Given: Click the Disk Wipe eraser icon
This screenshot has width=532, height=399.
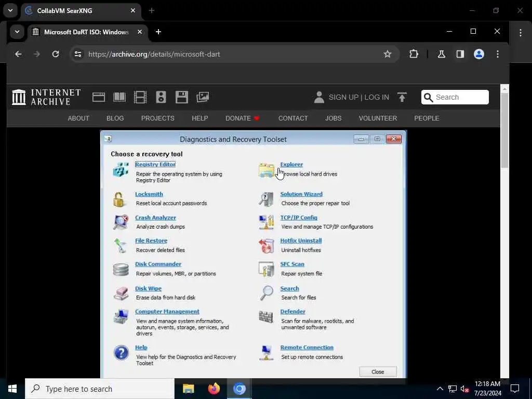Looking at the screenshot, I should pyautogui.click(x=121, y=293).
